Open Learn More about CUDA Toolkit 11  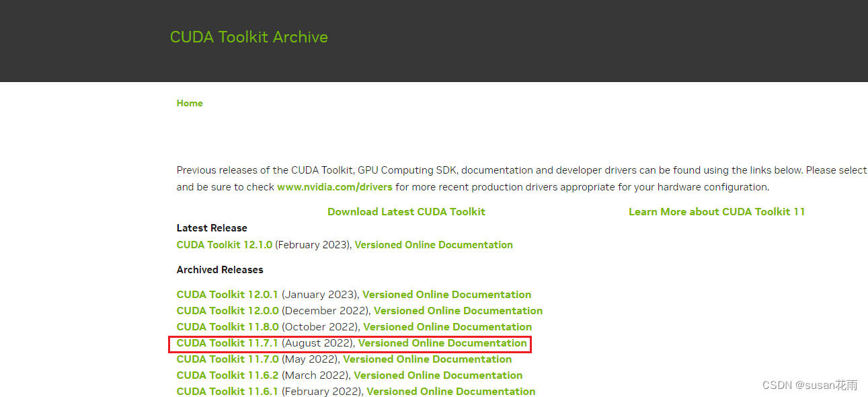717,211
